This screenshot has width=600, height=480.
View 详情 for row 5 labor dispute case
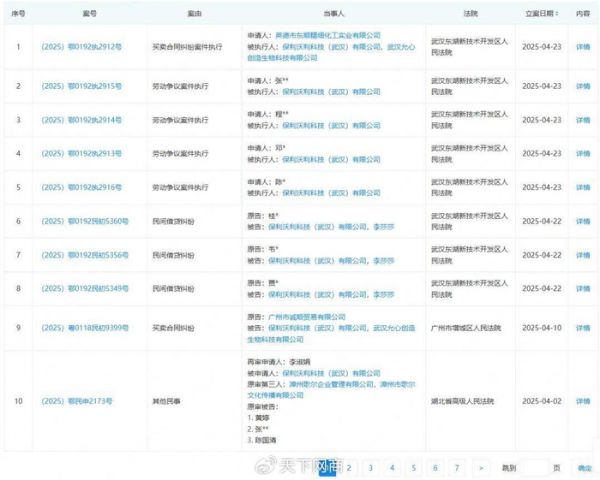pyautogui.click(x=583, y=187)
